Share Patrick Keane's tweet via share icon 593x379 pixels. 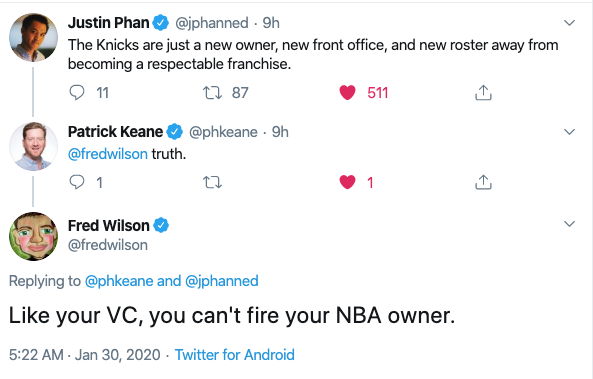(x=483, y=182)
